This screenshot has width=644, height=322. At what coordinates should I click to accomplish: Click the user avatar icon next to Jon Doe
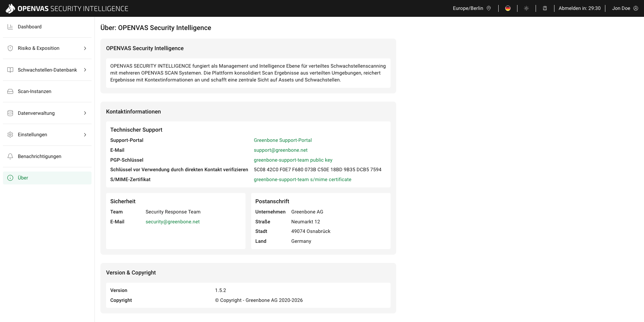click(636, 8)
